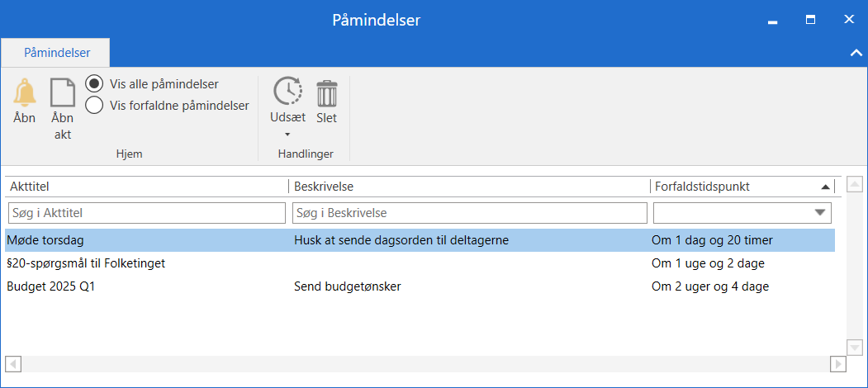Switch to the Påmindelser ribbon tab
Image resolution: width=868 pixels, height=388 pixels.
56,53
